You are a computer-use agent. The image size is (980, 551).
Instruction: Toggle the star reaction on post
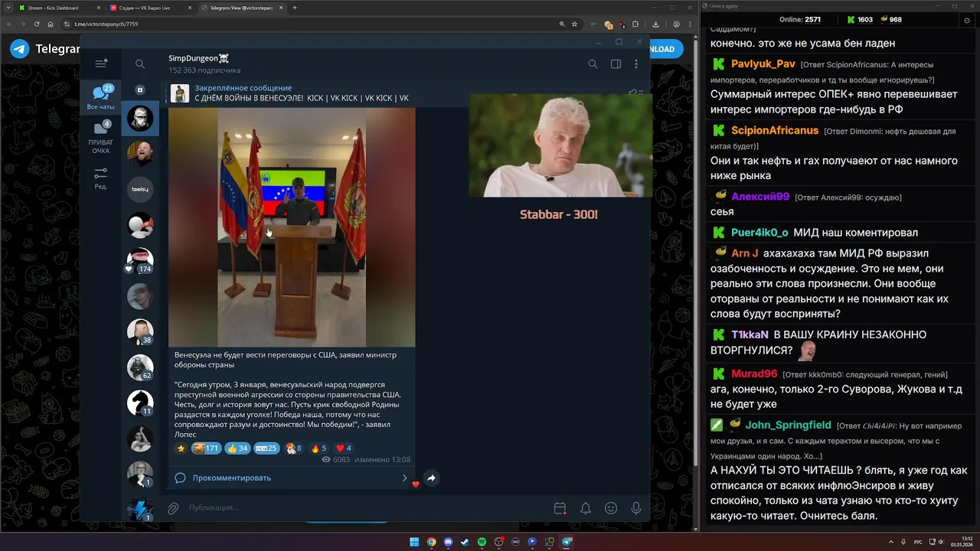181,448
